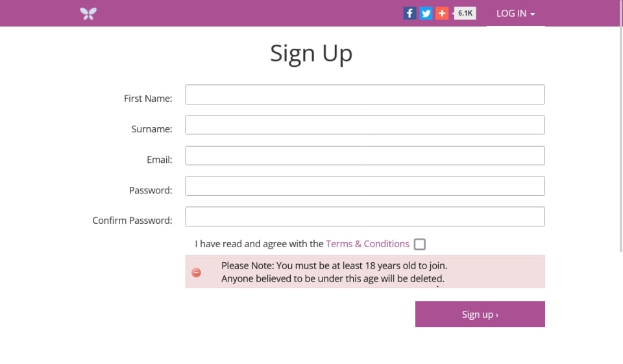Click the "First Name:" label
The height and width of the screenshot is (364, 623).
[x=148, y=99]
